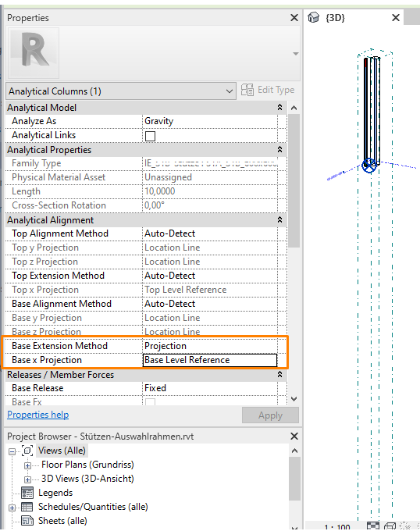Viewport: 420px width, 531px height.
Task: Select the Physical Material Asset Unassigned value
Action: 209,177
